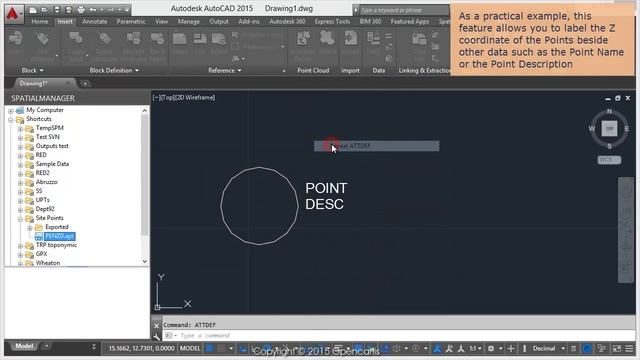Toggle the MODEL space button
The width and height of the screenshot is (640, 360).
click(x=190, y=349)
